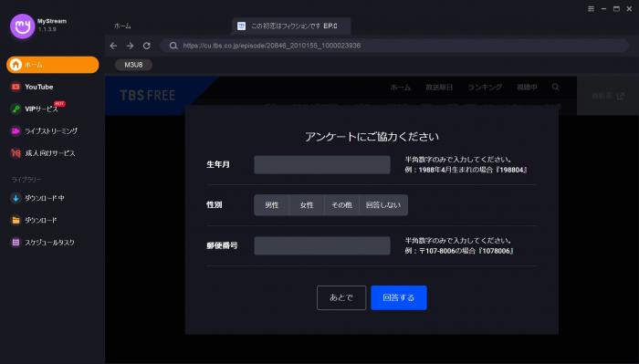Open ランキング in the TBS FREE navigation

click(485, 88)
